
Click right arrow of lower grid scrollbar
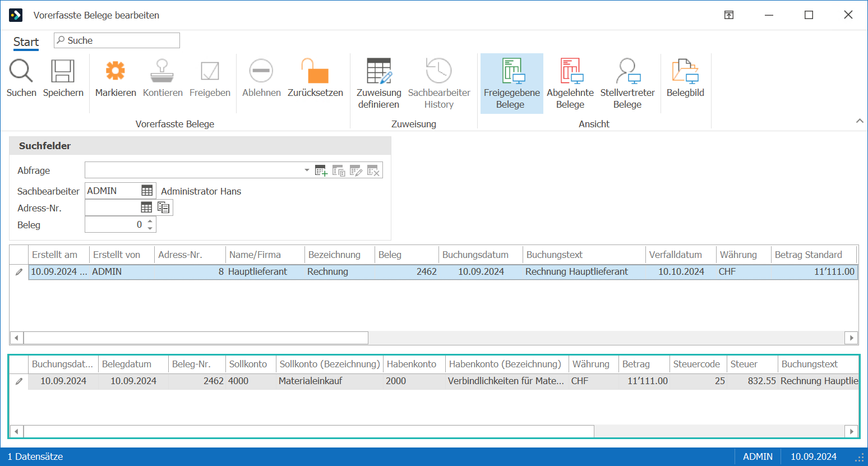pos(852,431)
